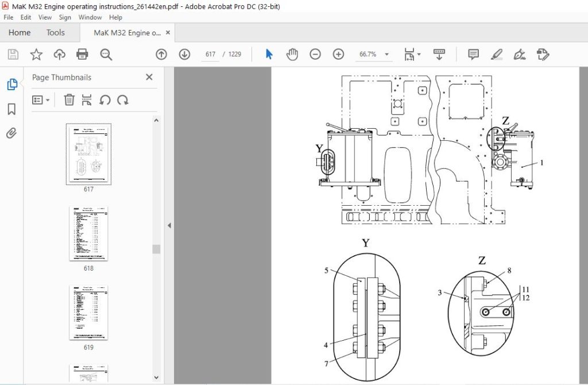Open the Edit menu
This screenshot has width=588, height=385.
25,17
